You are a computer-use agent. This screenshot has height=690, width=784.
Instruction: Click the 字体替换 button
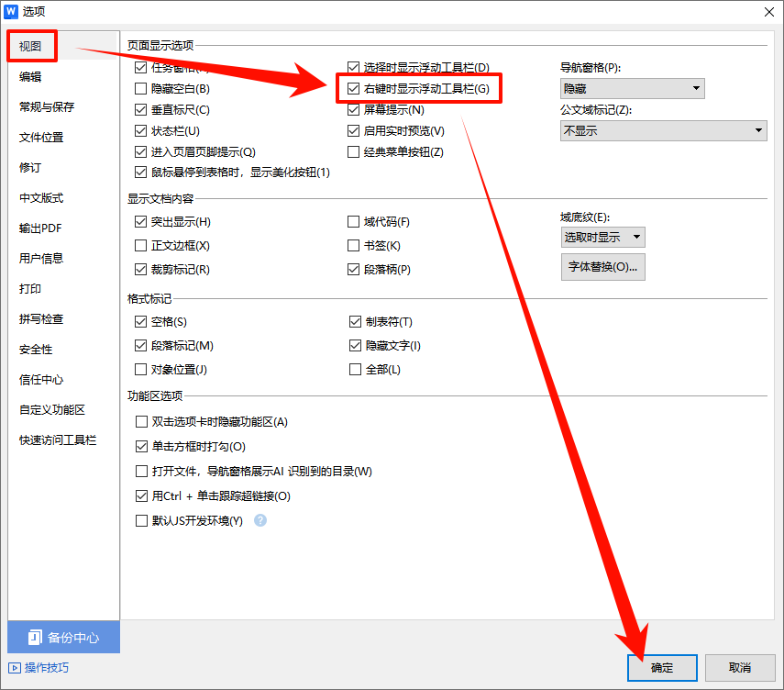[602, 267]
